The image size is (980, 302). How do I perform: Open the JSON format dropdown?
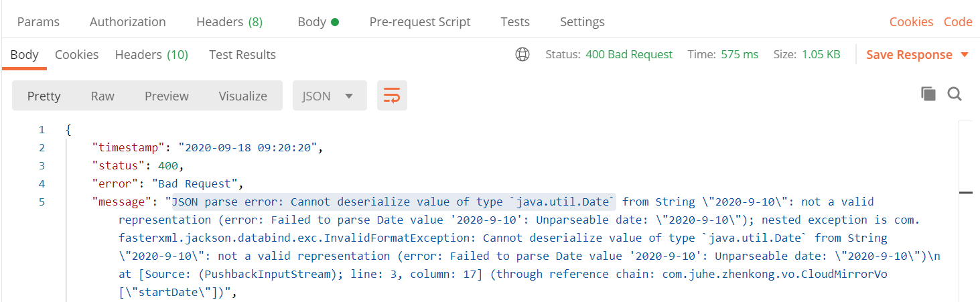click(330, 96)
